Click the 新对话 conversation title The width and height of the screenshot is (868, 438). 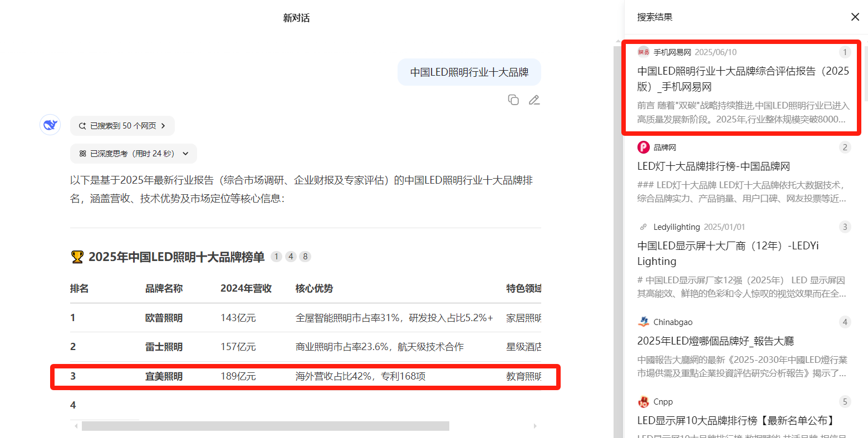(296, 18)
